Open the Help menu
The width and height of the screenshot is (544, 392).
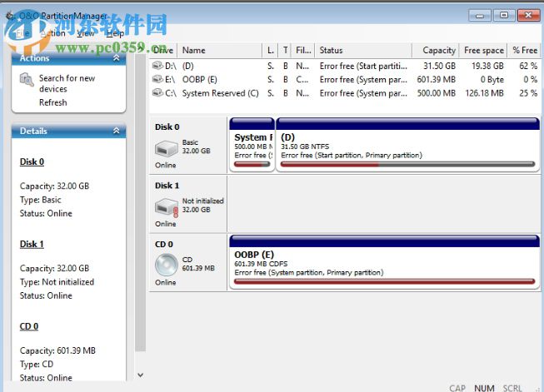(x=115, y=33)
